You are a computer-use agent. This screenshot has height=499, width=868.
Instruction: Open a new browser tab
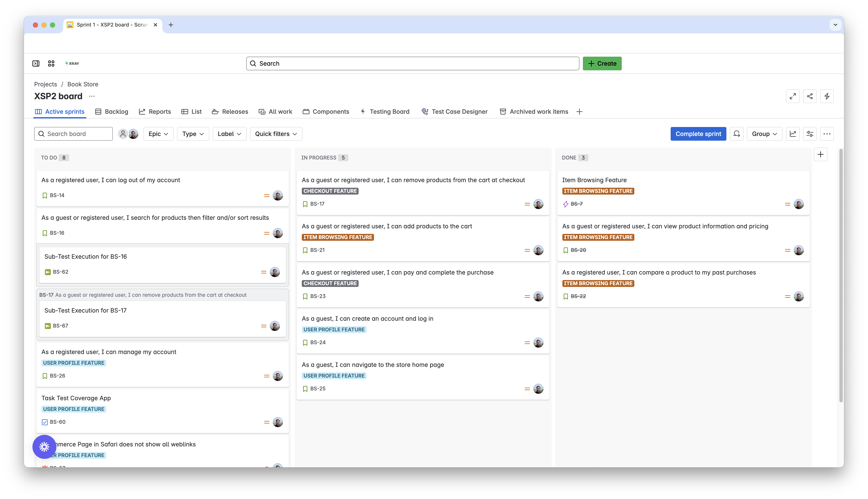[x=171, y=25]
